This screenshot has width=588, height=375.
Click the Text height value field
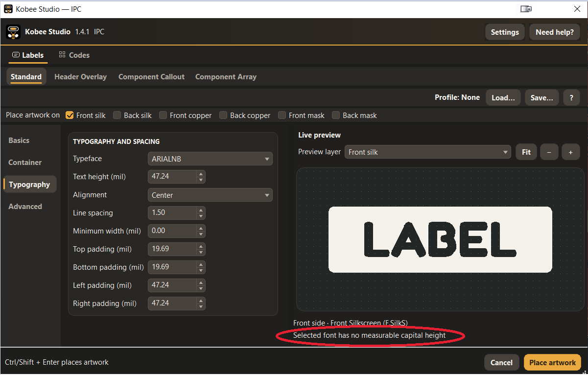(172, 177)
